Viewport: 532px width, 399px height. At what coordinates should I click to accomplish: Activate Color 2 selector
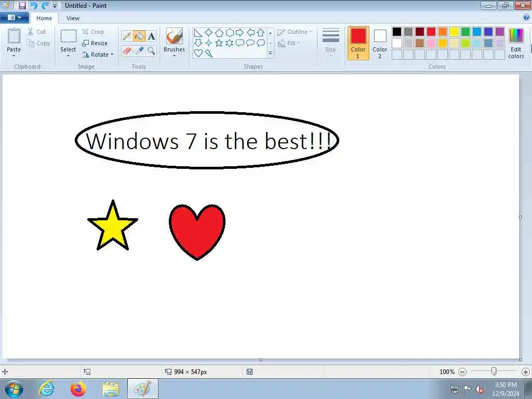[380, 43]
